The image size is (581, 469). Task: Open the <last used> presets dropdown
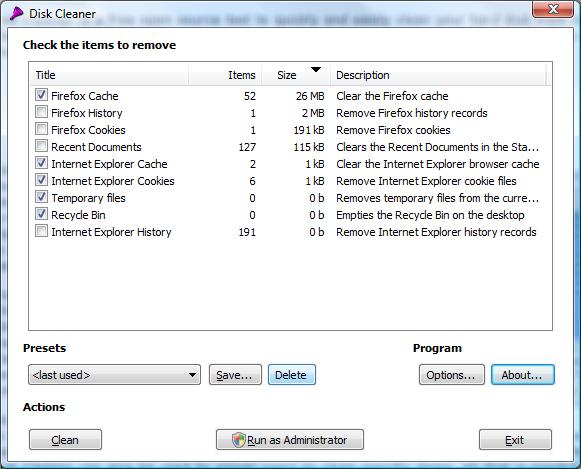114,375
